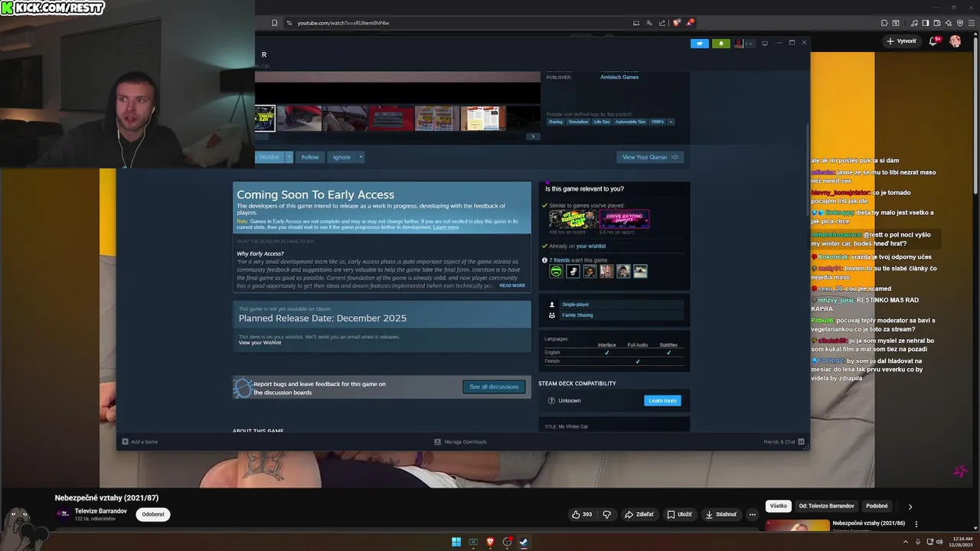The width and height of the screenshot is (980, 551).
Task: Click bookmark icon beside address bar
Action: coord(274,23)
